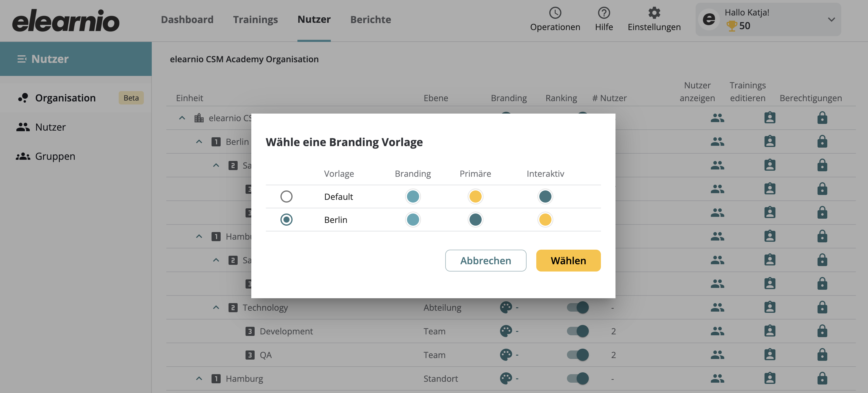
Task: Show users for the Technology row
Action: point(717,308)
